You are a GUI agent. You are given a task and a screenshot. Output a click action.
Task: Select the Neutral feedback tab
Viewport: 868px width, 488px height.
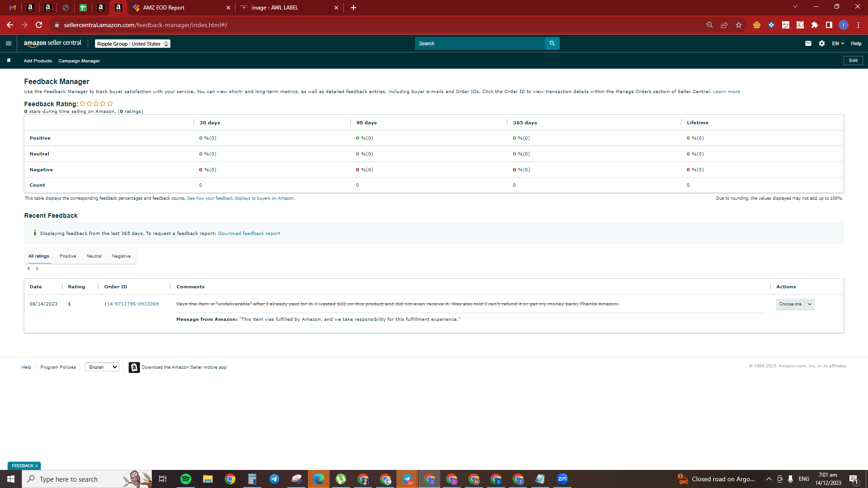click(94, 256)
